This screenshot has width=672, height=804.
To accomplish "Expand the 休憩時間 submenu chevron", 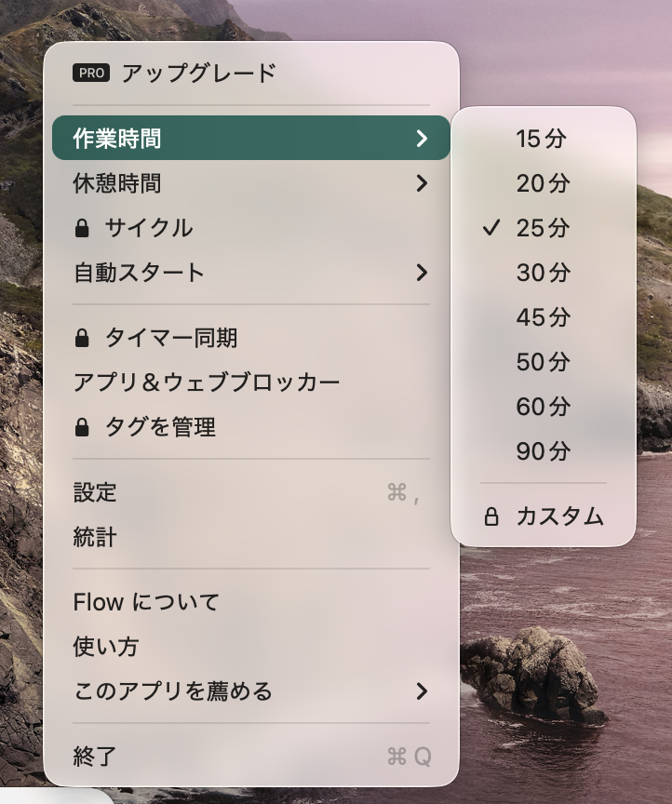I will [422, 183].
